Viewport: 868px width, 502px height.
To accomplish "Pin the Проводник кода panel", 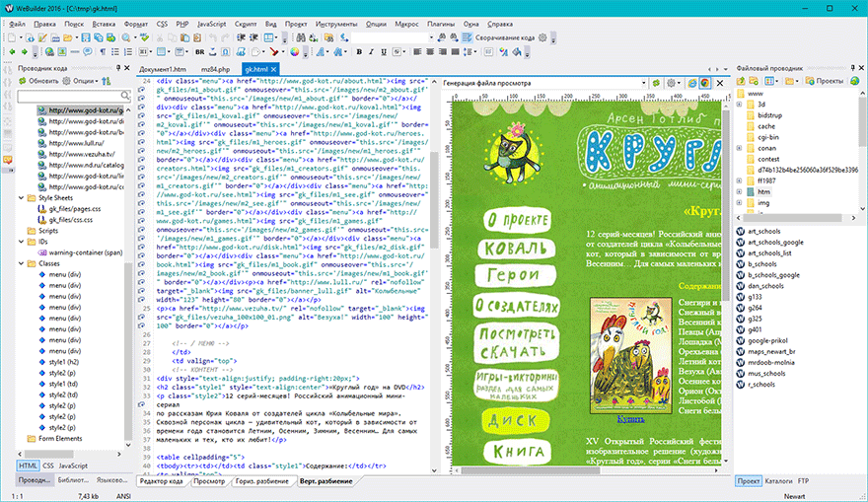I will pos(118,68).
